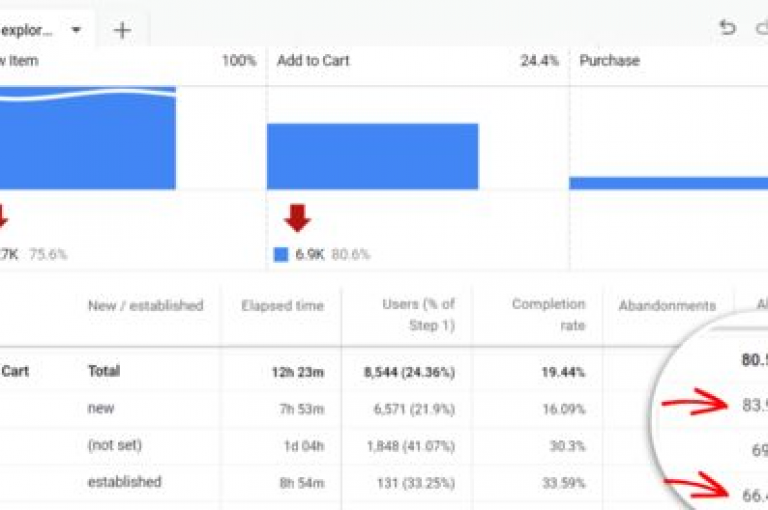Viewport: 768px width, 510px height.
Task: Click the 'Add to Cart' step header
Action: [x=313, y=61]
